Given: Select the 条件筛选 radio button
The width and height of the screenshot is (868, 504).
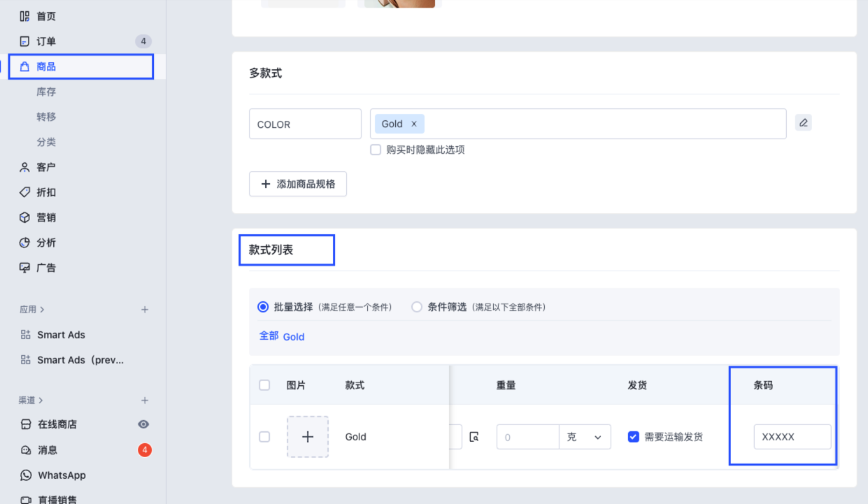Looking at the screenshot, I should click(x=416, y=306).
